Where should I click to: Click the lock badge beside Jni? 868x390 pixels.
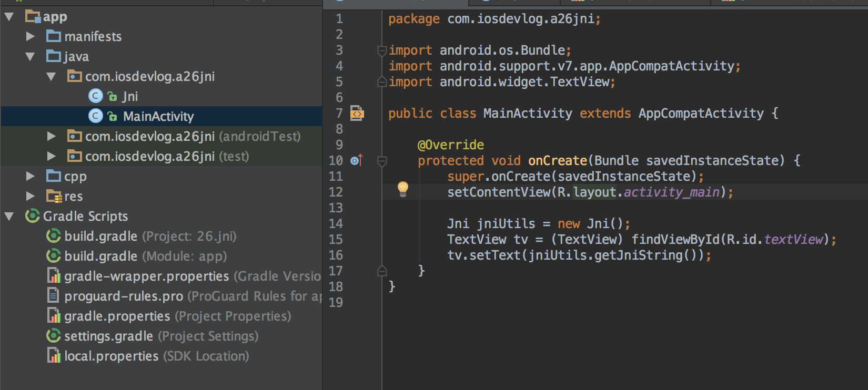click(x=112, y=97)
